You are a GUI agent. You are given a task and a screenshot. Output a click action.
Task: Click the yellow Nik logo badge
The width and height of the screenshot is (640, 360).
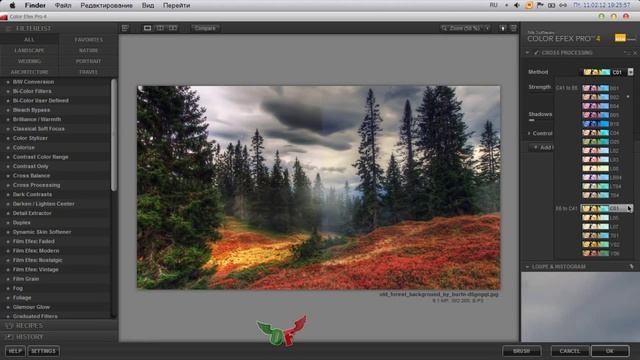pyautogui.click(x=620, y=38)
